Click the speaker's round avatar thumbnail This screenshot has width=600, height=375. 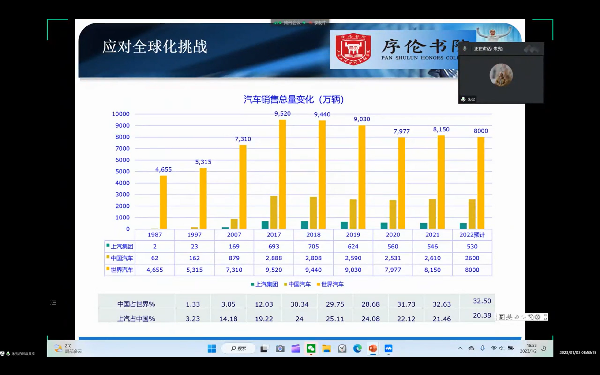tap(501, 75)
